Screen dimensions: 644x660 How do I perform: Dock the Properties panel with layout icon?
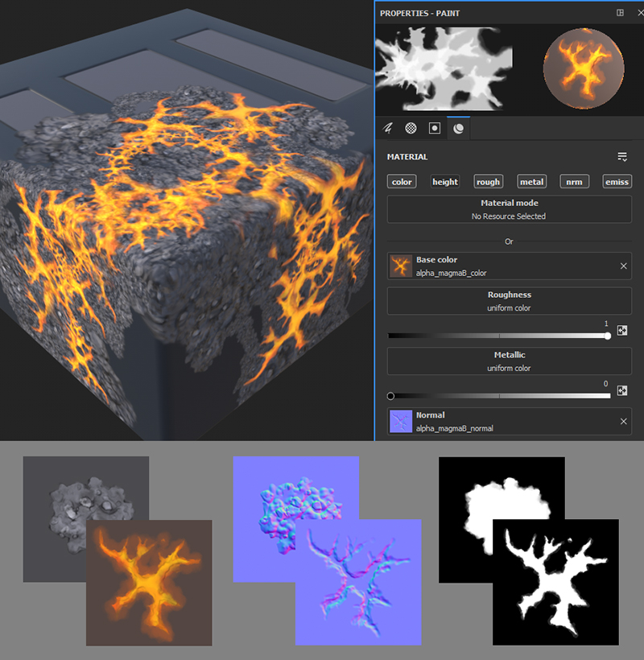click(620, 13)
